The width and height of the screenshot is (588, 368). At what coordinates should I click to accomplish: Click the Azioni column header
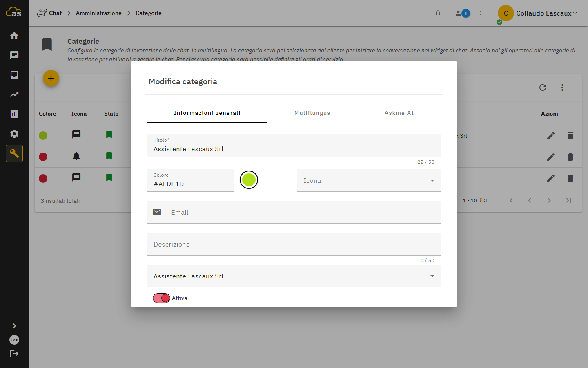549,114
